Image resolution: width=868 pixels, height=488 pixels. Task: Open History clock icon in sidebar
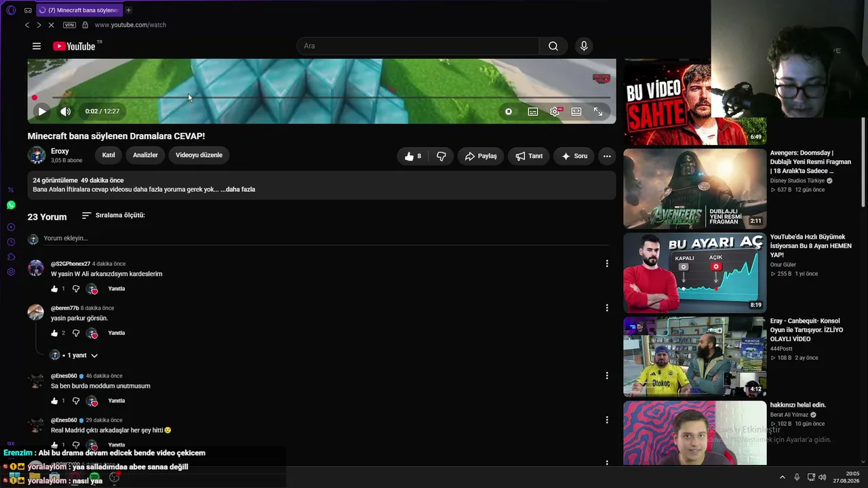click(x=11, y=242)
